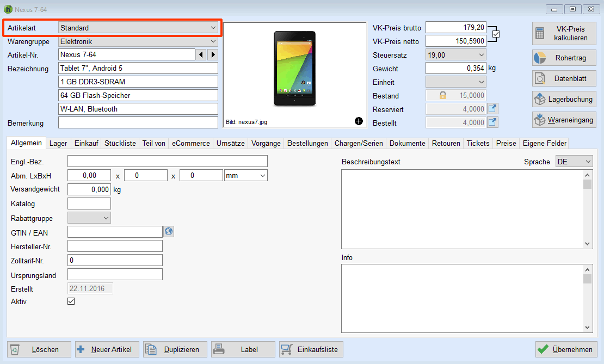Click the VK-Preis kalkulieren button

pos(564,34)
